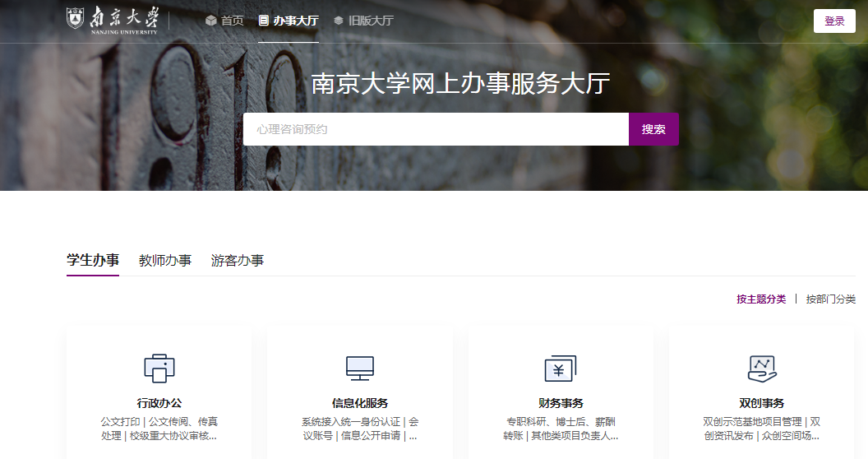
Task: Sort services by 按部门分类
Action: [831, 299]
